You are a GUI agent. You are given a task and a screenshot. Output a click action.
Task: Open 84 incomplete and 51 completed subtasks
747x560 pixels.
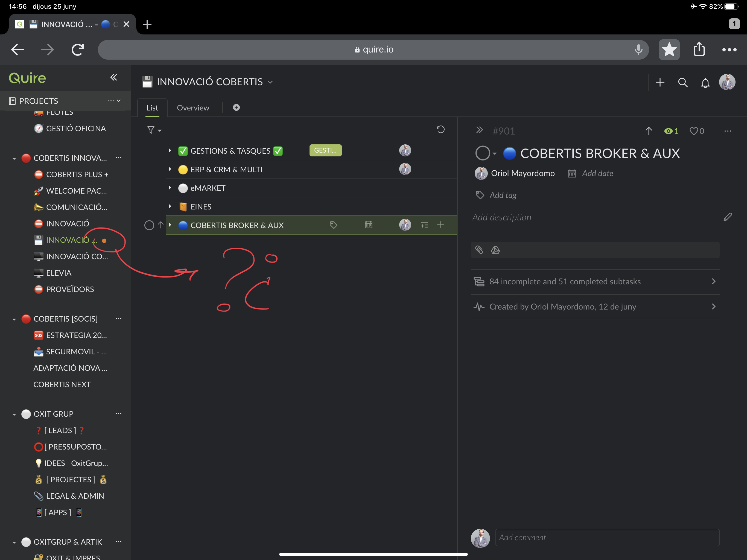tap(595, 281)
